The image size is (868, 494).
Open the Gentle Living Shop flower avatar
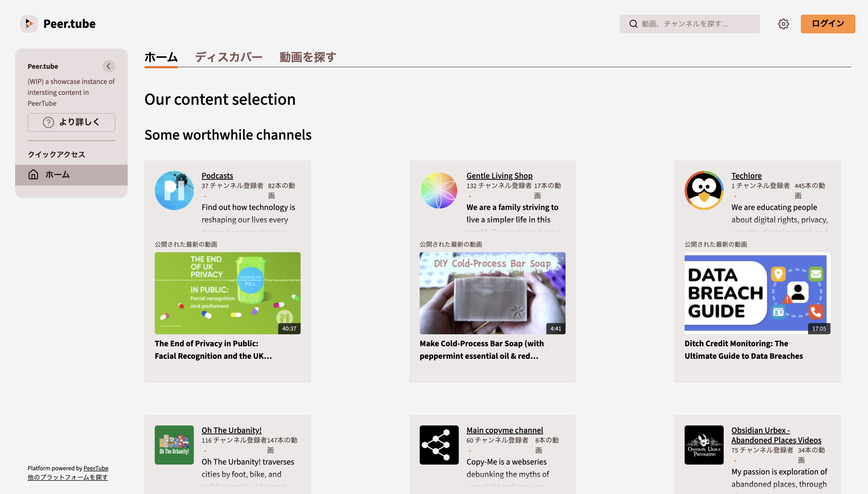pos(439,190)
